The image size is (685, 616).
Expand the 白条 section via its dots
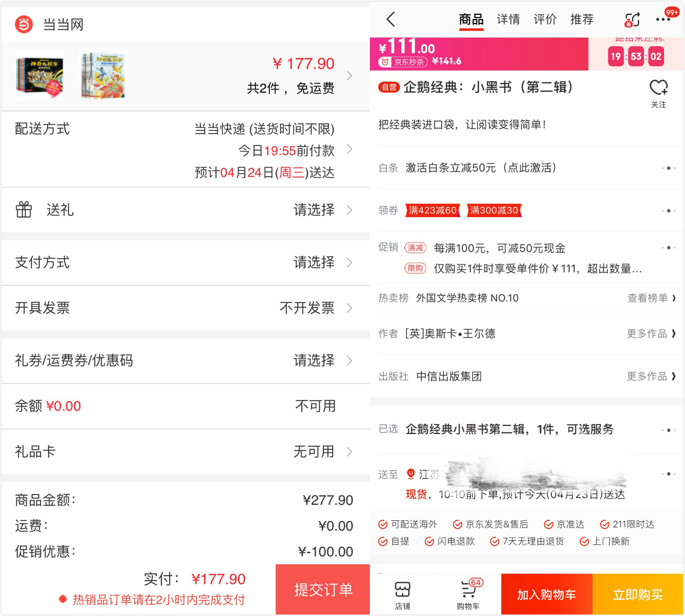(x=668, y=168)
